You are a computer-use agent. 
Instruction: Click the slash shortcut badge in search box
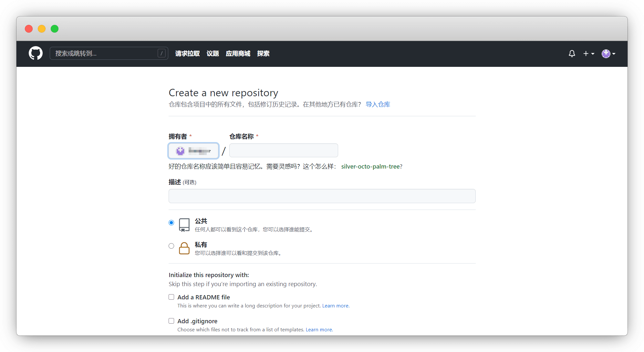tap(161, 53)
